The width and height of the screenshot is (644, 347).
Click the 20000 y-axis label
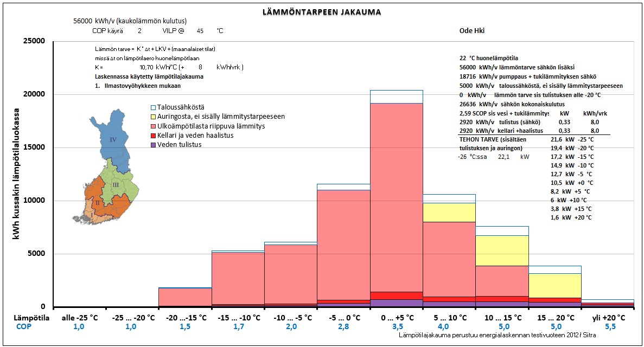tap(34, 94)
